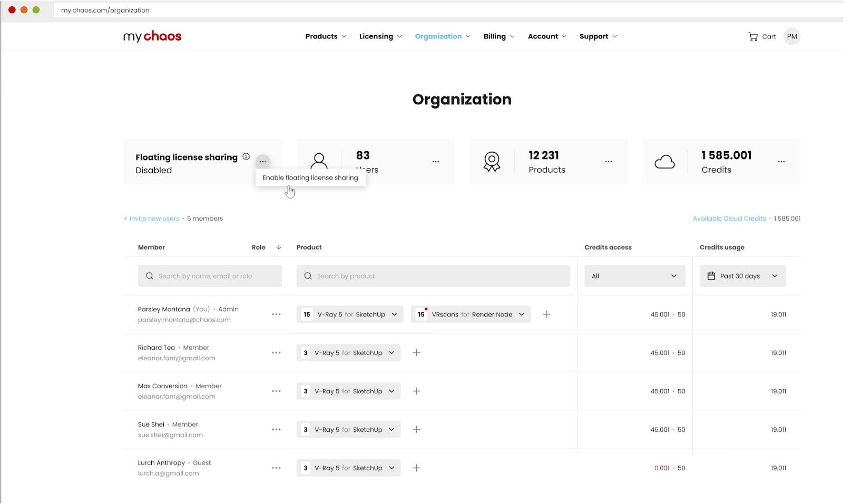The width and height of the screenshot is (852, 504).
Task: Click email sue.shei@gmail.com
Action: pos(170,435)
